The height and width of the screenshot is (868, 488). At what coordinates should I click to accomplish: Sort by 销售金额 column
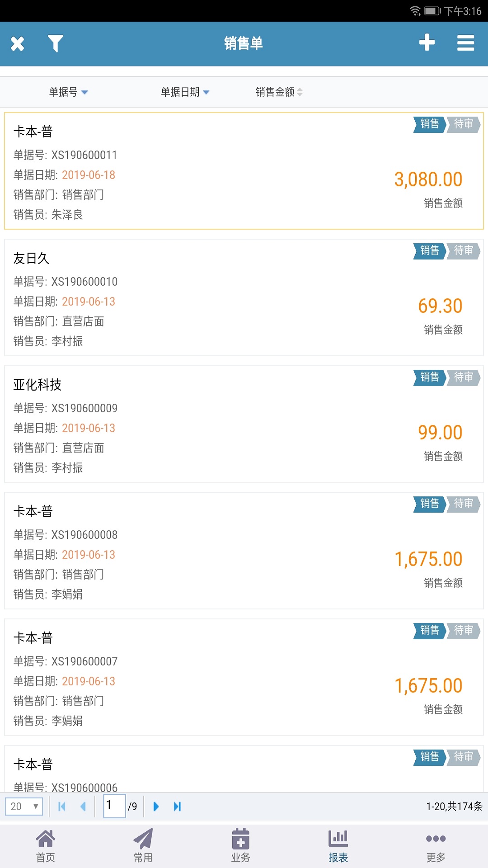click(279, 92)
